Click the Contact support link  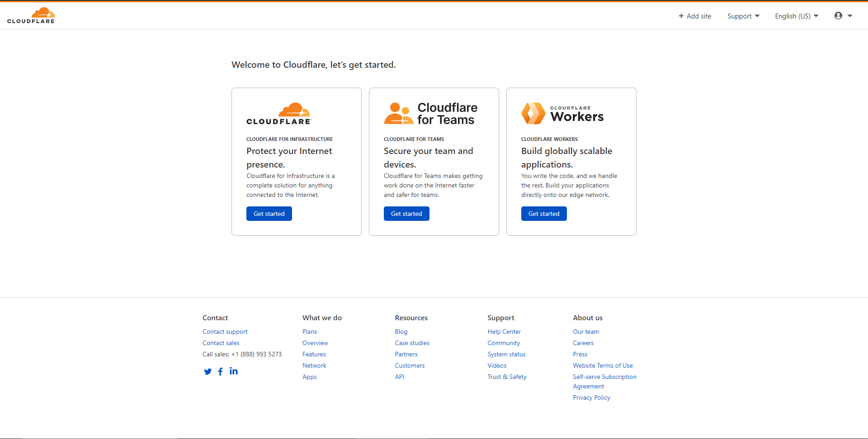tap(225, 332)
